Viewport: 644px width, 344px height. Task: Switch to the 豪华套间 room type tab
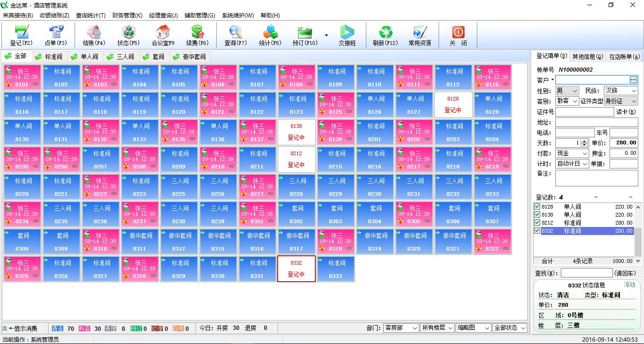point(190,57)
